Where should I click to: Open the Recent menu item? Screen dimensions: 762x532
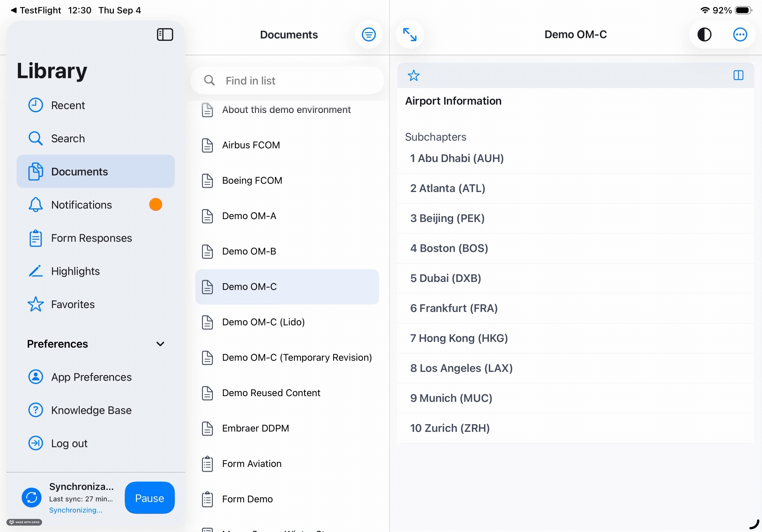(x=68, y=106)
